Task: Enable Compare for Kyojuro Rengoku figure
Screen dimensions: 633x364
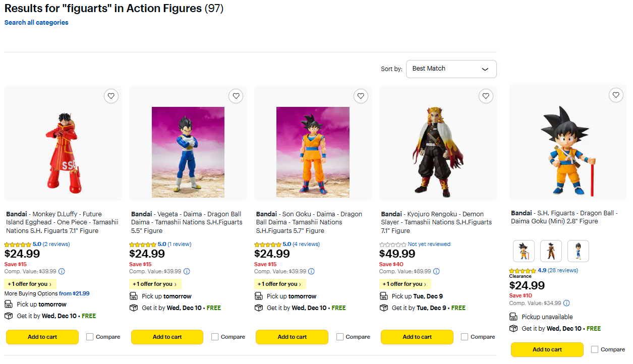Action: [465, 337]
